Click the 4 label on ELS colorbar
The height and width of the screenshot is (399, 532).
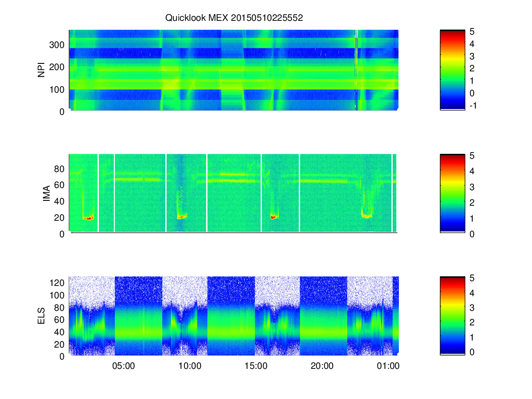pos(473,293)
